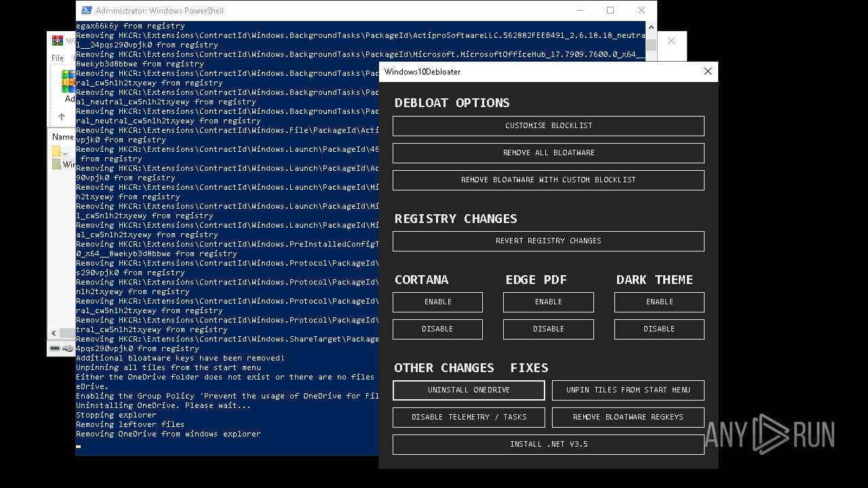Click PowerShell scrollbar up arrow

tap(651, 28)
